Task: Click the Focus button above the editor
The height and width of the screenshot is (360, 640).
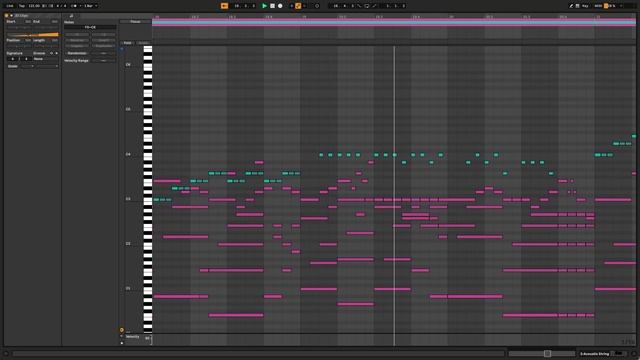Action: coord(135,22)
